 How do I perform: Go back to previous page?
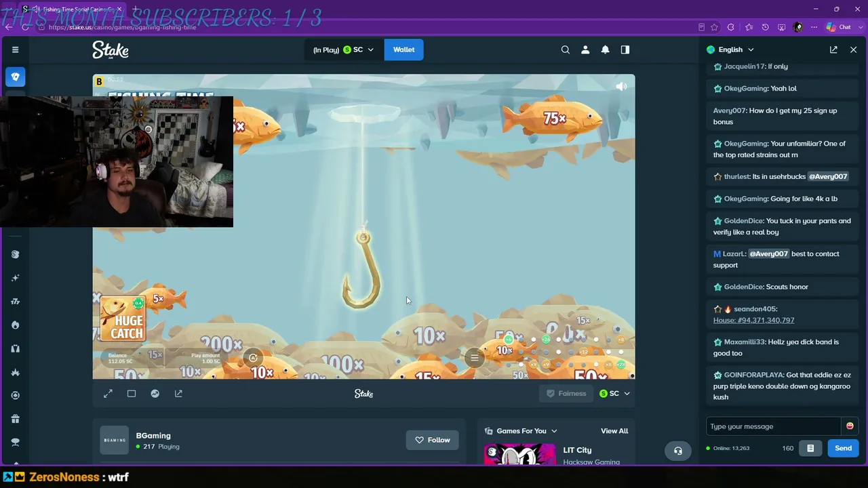pyautogui.click(x=8, y=27)
